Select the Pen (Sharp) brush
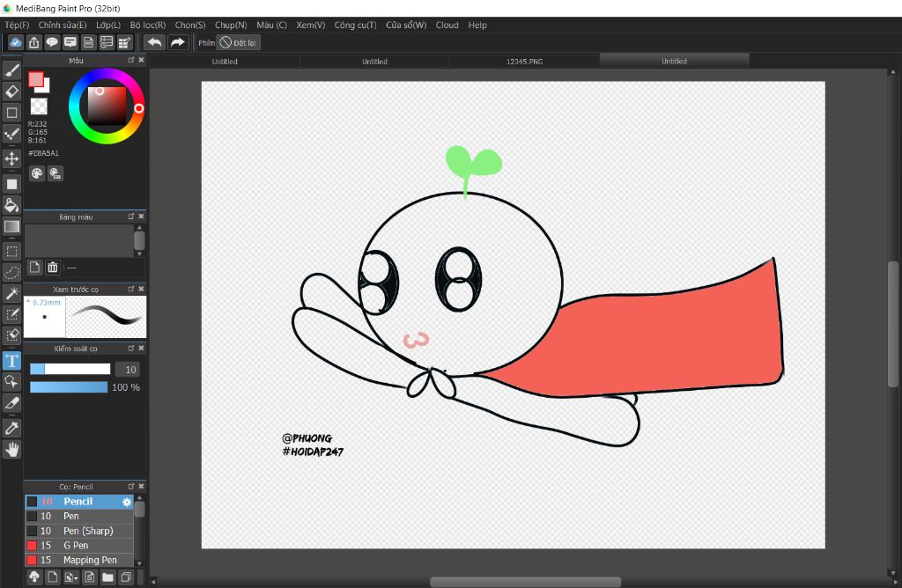This screenshot has height=588, width=902. [79, 531]
